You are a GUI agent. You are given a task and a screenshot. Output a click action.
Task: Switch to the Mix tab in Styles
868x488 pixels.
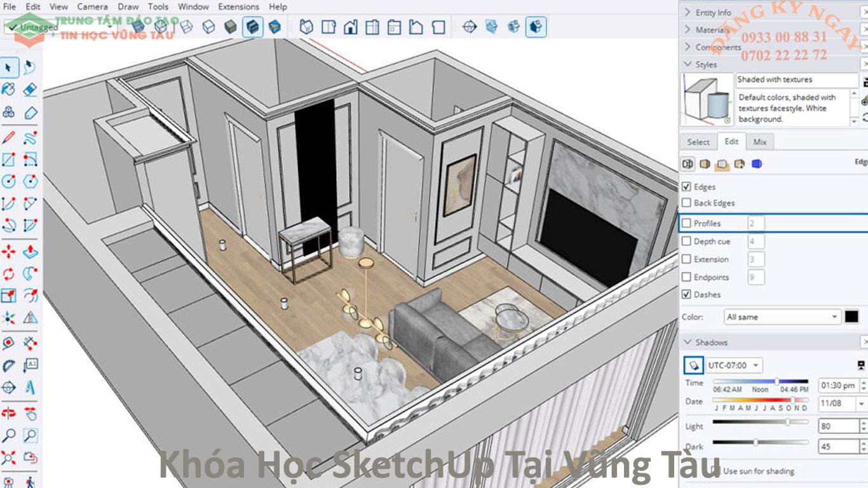point(760,142)
